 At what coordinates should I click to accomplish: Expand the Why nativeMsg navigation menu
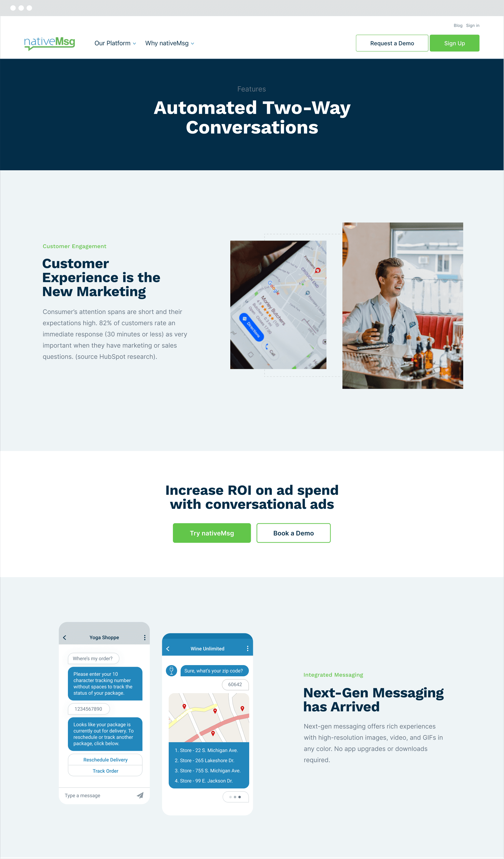click(x=170, y=43)
